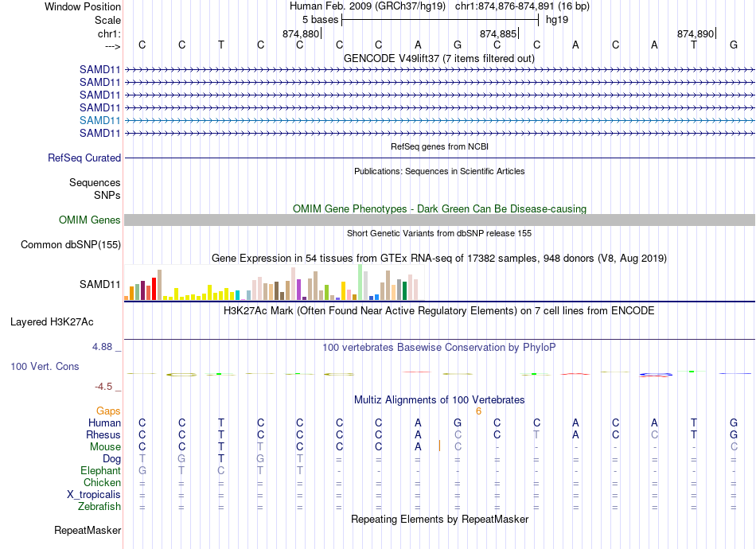Viewport: 756px width, 549px height.
Task: Click the ---> sequence direction arrow label
Action: click(x=112, y=46)
